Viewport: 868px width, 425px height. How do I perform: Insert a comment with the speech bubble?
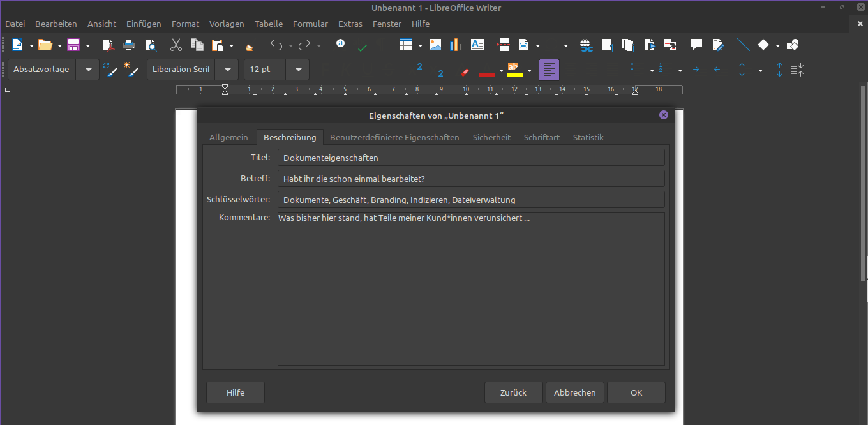[x=696, y=45]
